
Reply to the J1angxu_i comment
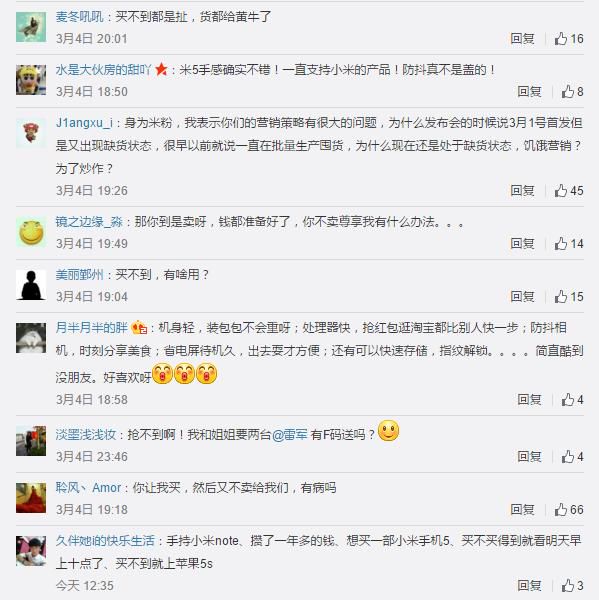[x=522, y=191]
